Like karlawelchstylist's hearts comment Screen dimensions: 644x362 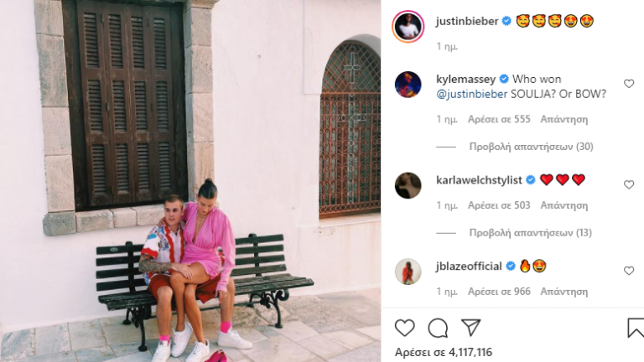click(x=629, y=184)
